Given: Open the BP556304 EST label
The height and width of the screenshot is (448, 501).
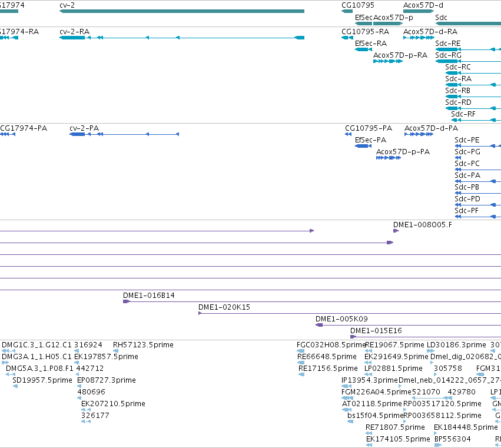Looking at the screenshot, I should click(x=453, y=440).
